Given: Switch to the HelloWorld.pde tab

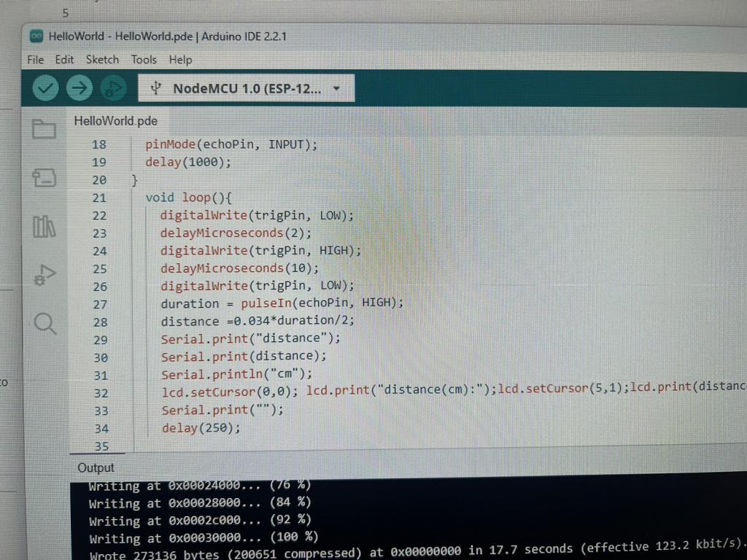Looking at the screenshot, I should 116,121.
